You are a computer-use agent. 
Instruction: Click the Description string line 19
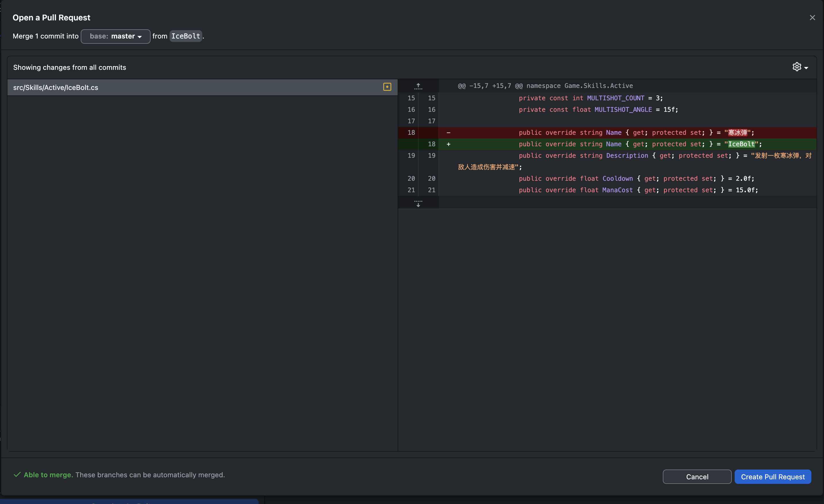coord(607,161)
